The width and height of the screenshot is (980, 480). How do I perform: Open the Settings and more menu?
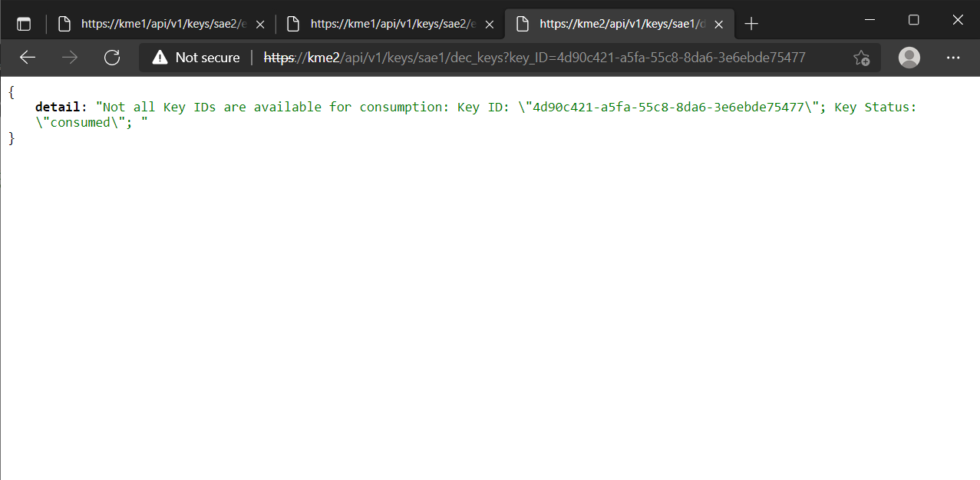[953, 58]
